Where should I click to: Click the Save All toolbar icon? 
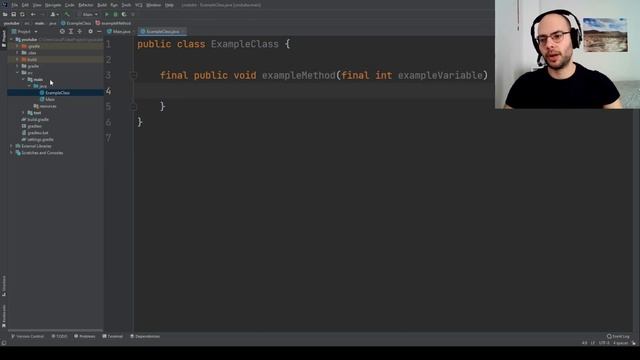coord(13,14)
